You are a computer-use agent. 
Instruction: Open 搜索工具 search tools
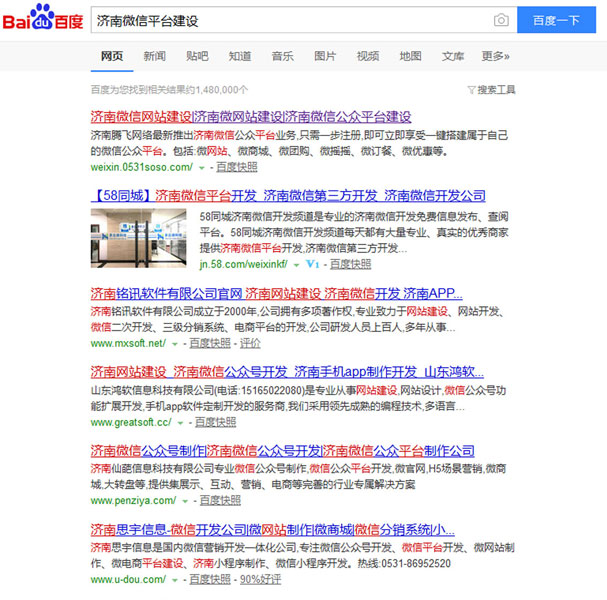point(492,90)
